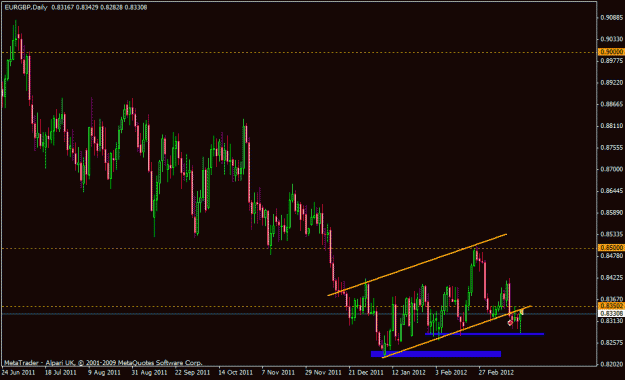Click the 0.83130 price axis label
The width and height of the screenshot is (625, 380).
(x=611, y=321)
